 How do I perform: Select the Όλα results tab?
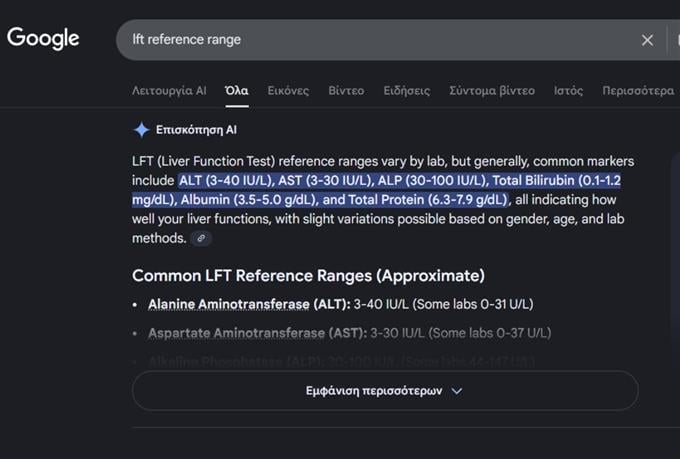(237, 90)
